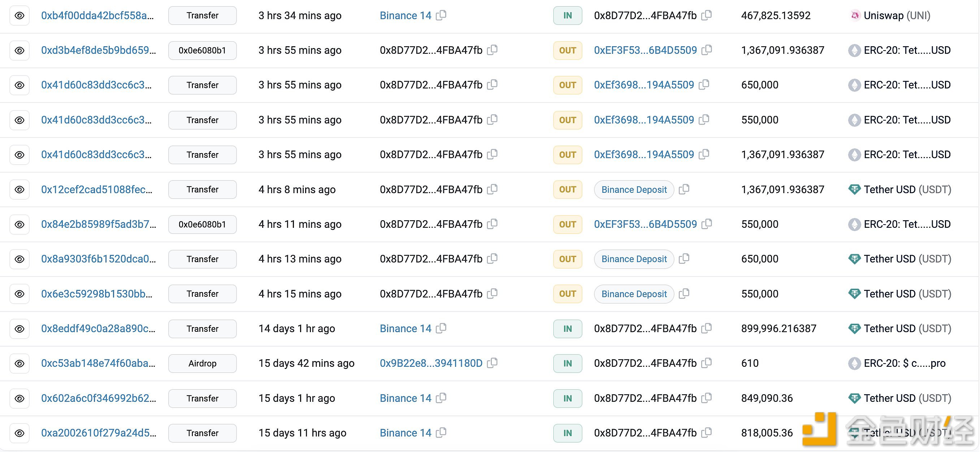The image size is (980, 452).
Task: Select the amount 610 in Airdrop row
Action: click(x=750, y=363)
